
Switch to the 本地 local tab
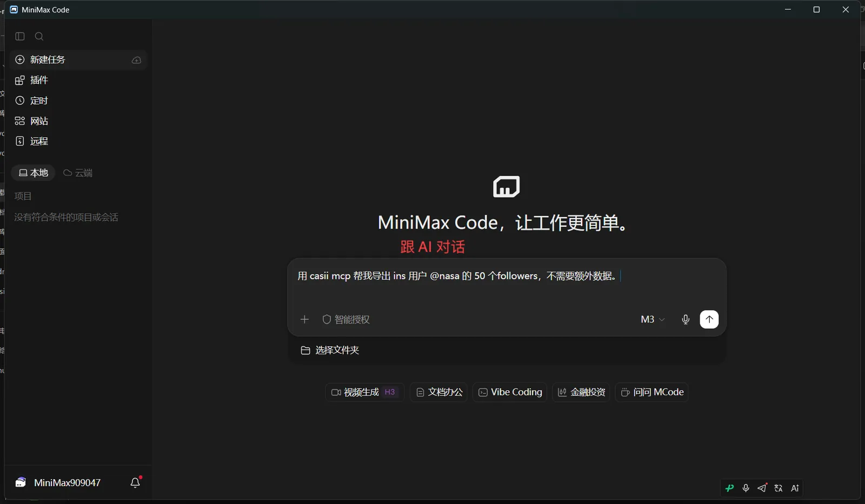(x=33, y=173)
